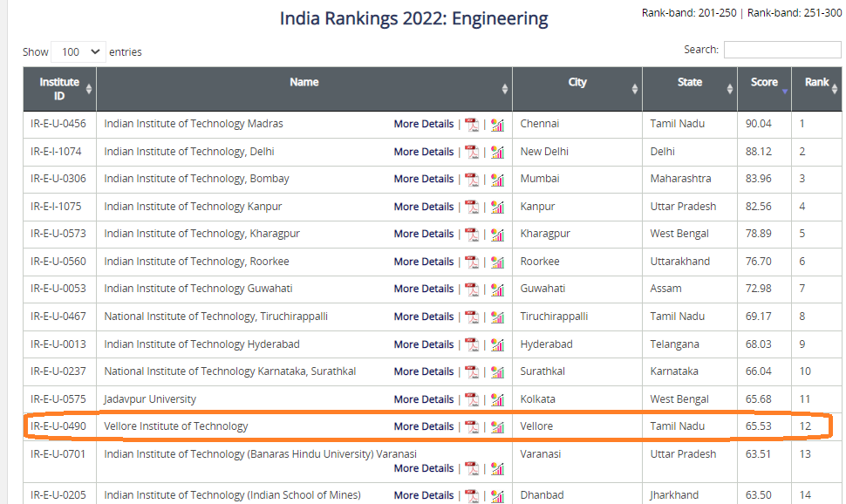Open chart icon for IIT Madras row
Image resolution: width=846 pixels, height=504 pixels.
(x=497, y=125)
